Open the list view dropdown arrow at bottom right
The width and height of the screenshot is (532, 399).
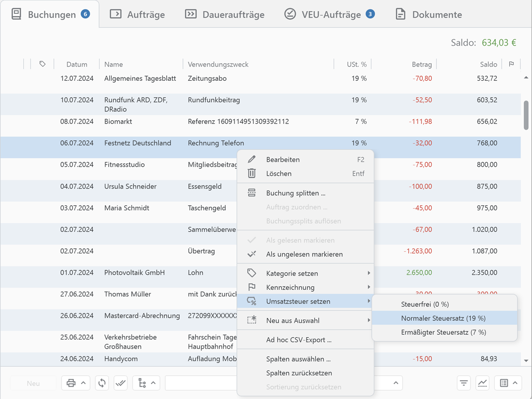pyautogui.click(x=514, y=383)
